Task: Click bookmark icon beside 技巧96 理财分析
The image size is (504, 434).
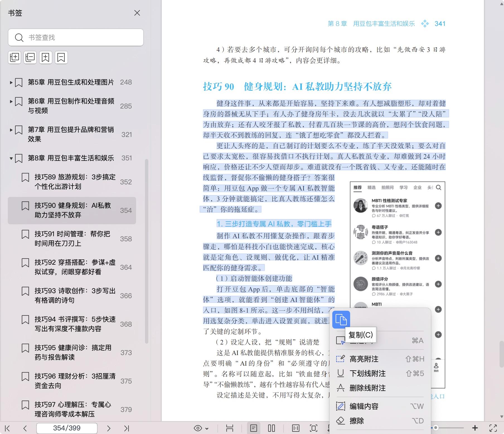Action: click(25, 377)
